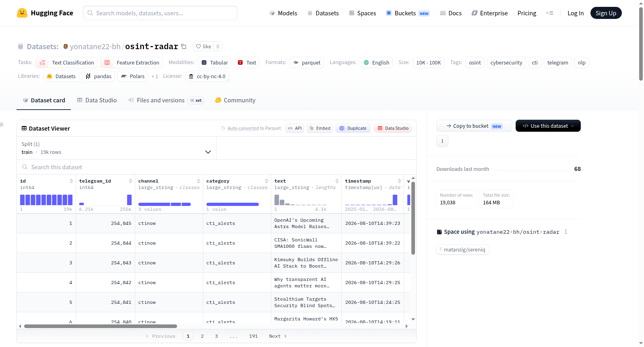The width and height of the screenshot is (644, 347).
Task: Sort by the id column
Action: 71,181
